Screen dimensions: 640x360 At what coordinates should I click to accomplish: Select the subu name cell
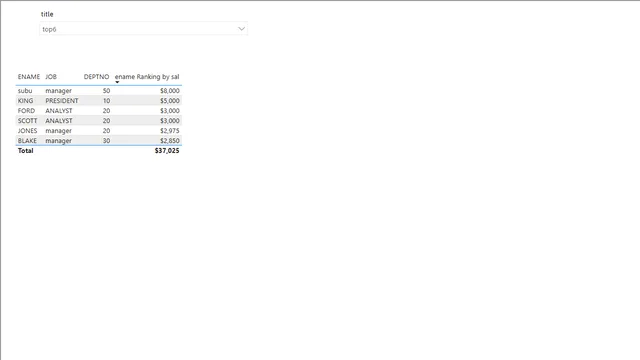click(x=25, y=91)
